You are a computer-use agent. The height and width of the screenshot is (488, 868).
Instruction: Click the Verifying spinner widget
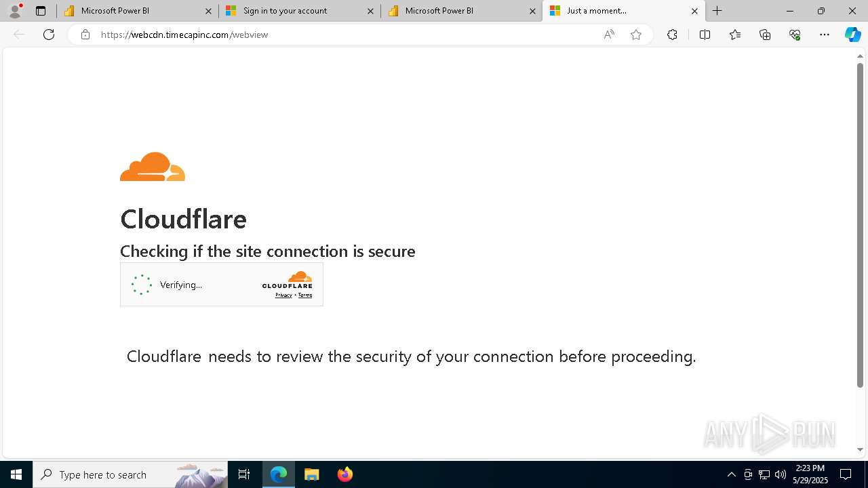click(142, 285)
